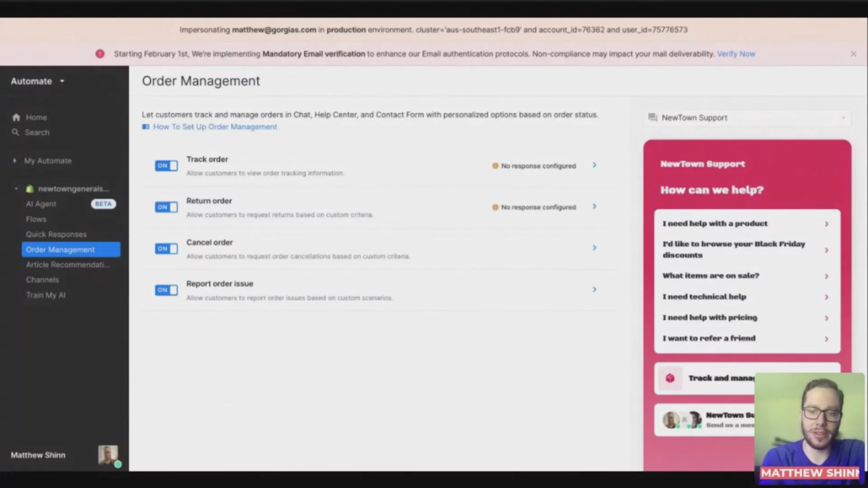Click the Track and manage orders card

coord(747,378)
